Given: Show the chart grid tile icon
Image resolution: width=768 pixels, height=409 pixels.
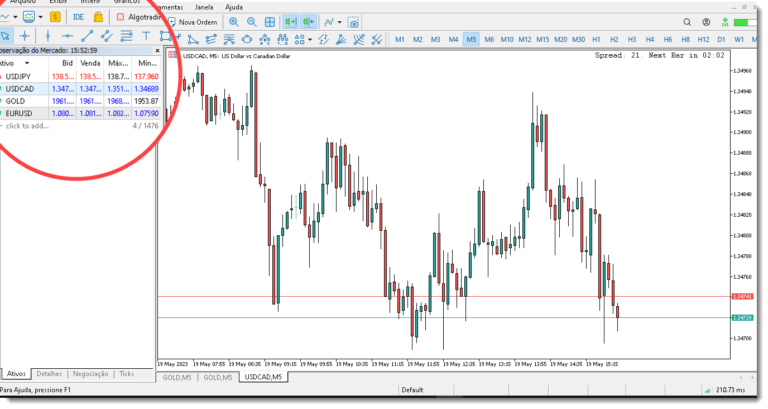Looking at the screenshot, I should point(270,22).
